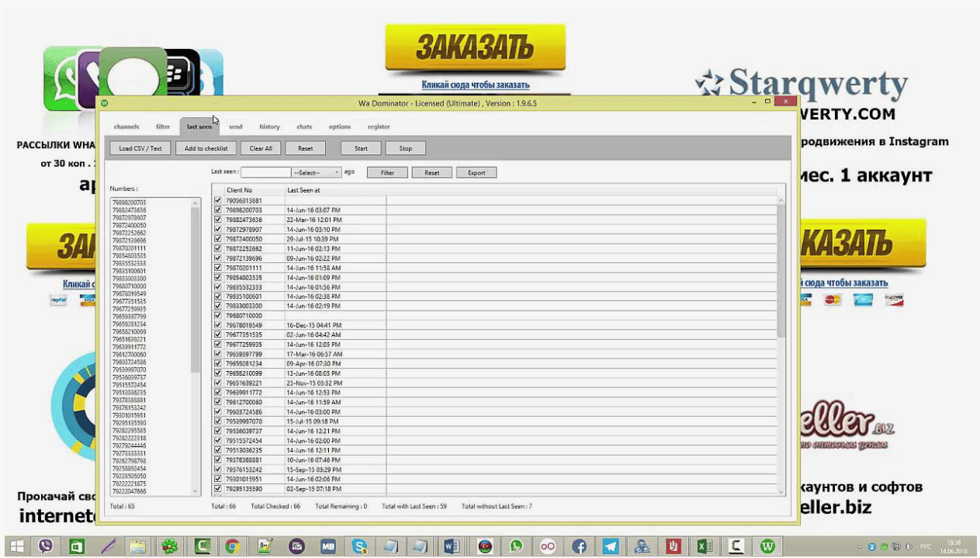Screen dimensions: 980x558
Task: Click the MasterCard icon on the background page
Action: tap(833, 300)
